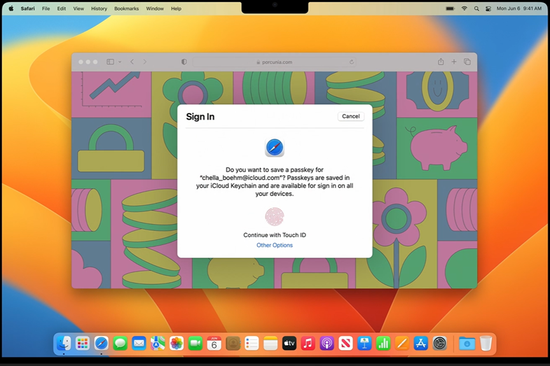Expand the sidebar dropdown chevron

pos(120,62)
